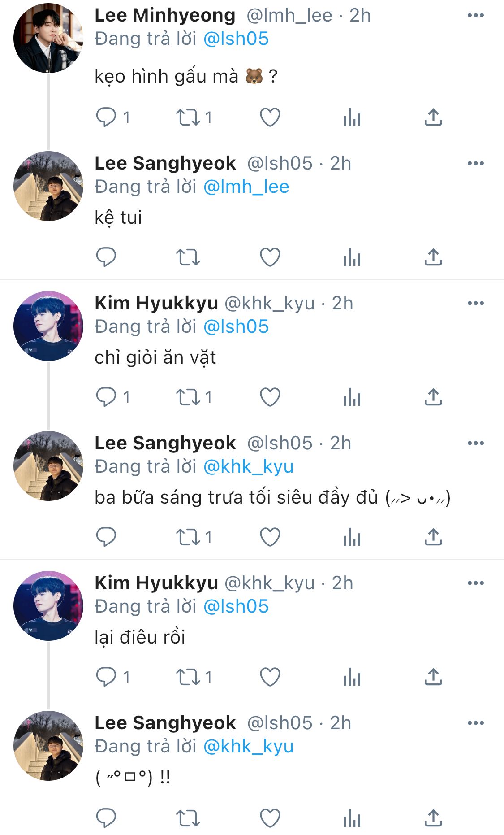Reply to the "kẹo hình gấu mà" tweet
Image resolution: width=504 pixels, height=835 pixels.
106,117
